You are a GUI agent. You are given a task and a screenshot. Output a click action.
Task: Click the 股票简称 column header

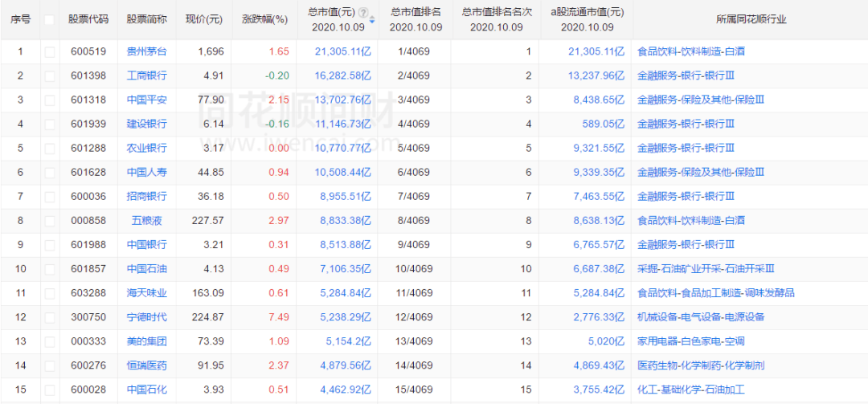[147, 19]
